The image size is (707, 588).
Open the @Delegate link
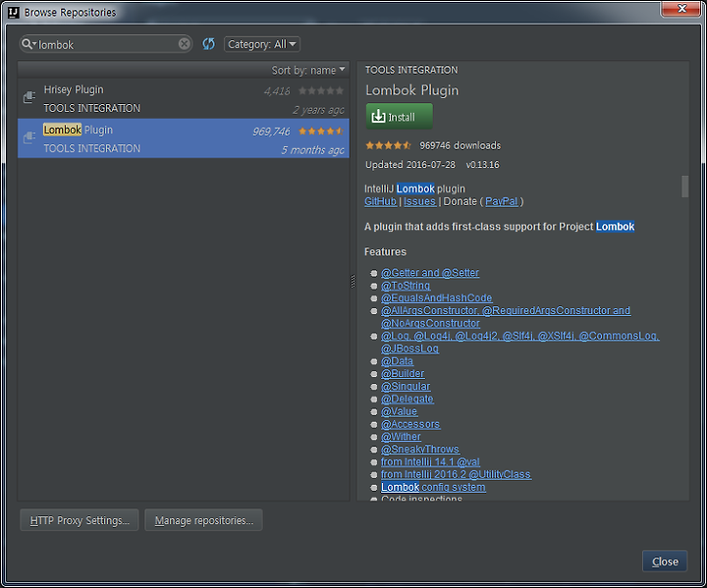tap(408, 400)
